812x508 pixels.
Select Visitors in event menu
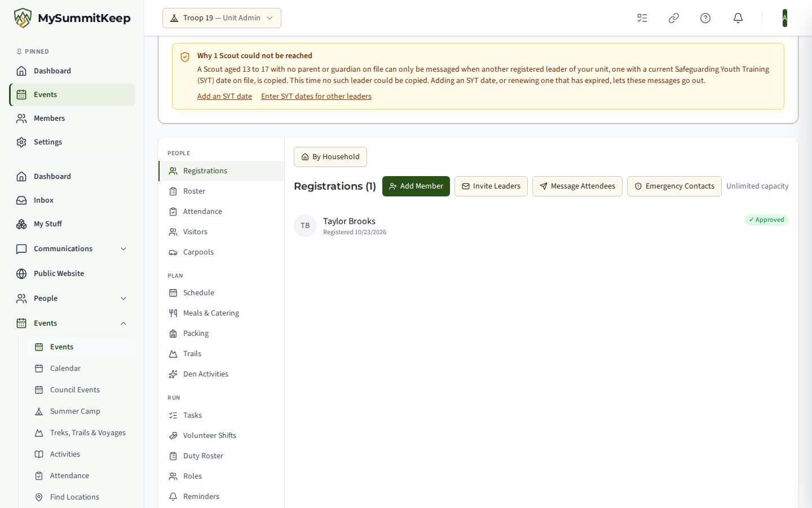[x=222, y=232]
